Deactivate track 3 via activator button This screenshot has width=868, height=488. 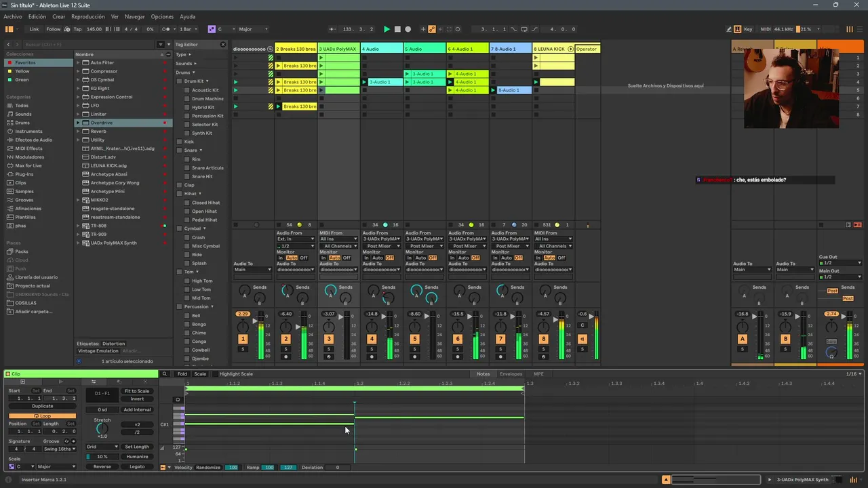point(328,338)
